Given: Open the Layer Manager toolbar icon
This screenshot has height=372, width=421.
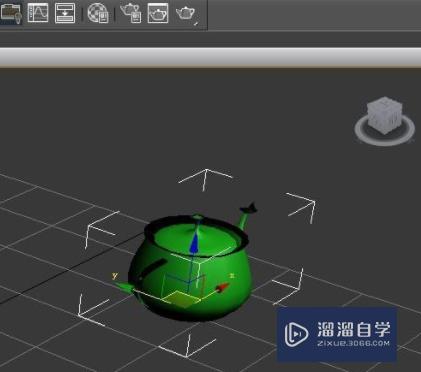Looking at the screenshot, I should click(11, 13).
